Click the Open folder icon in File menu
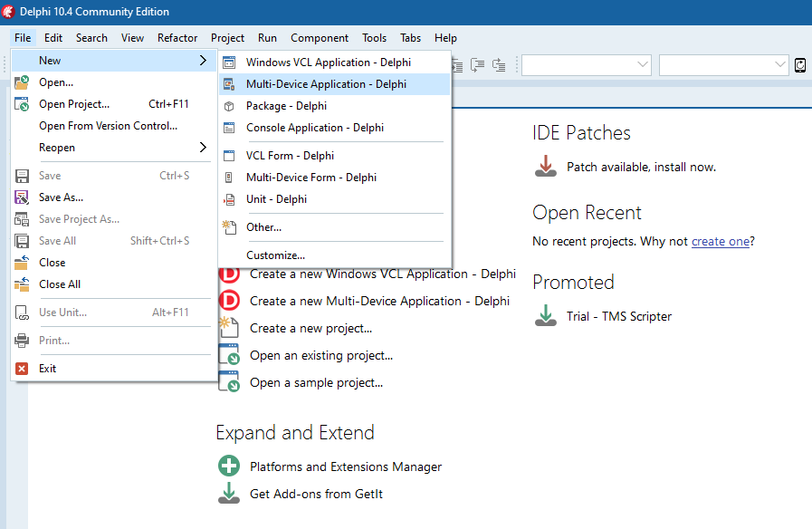Viewport: 812px width, 529px height. click(21, 82)
